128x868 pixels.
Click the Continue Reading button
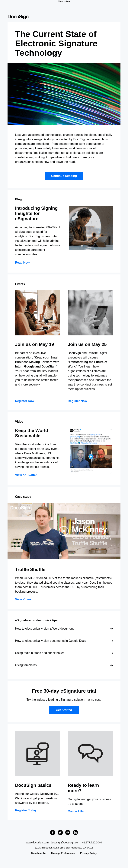[x=64, y=176]
